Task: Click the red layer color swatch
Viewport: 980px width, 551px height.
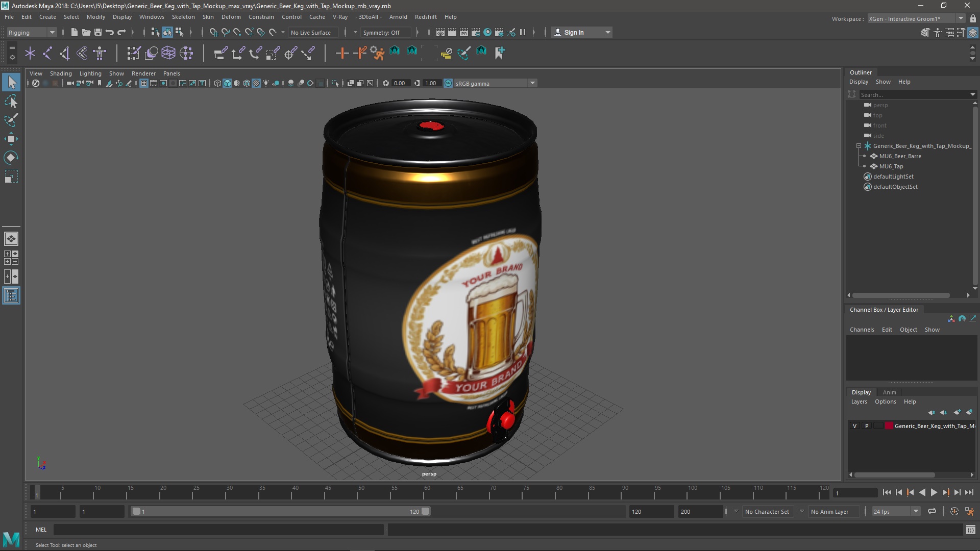Action: pyautogui.click(x=889, y=425)
